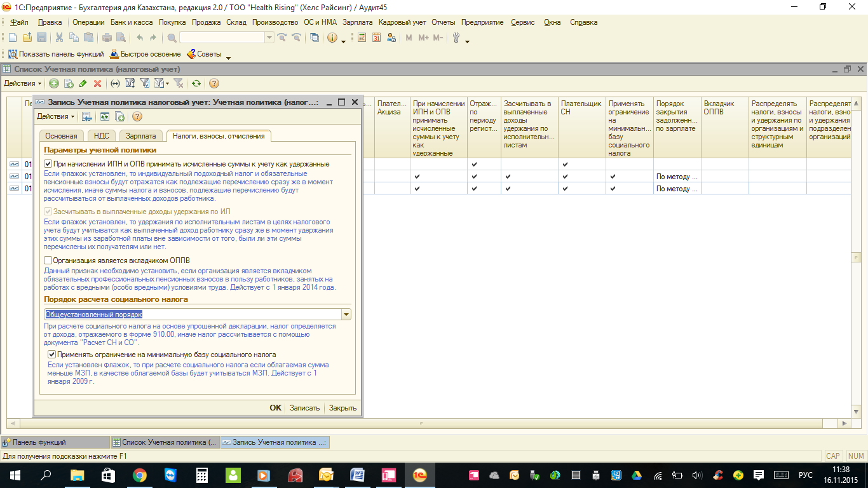Click OK button in record dialog
Viewport: 868px width, 488px height.
click(275, 408)
